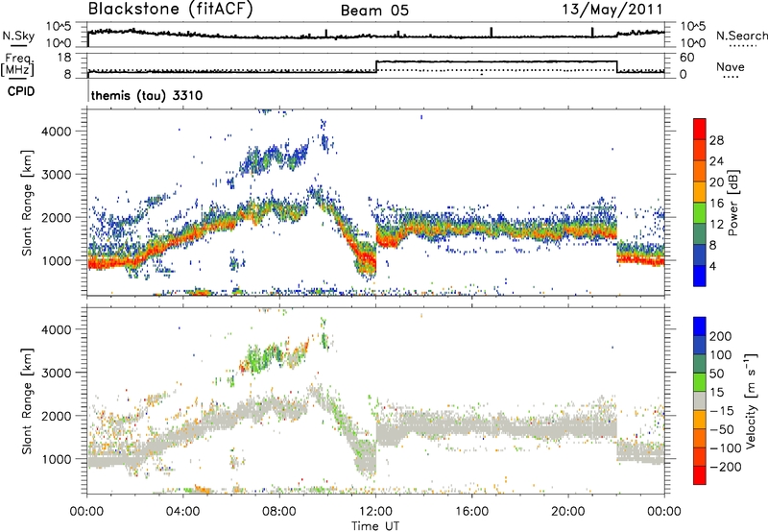Screen dimensions: 768x532
Task: Click the gray segment of the Velocity colorbar
Action: pos(700,401)
